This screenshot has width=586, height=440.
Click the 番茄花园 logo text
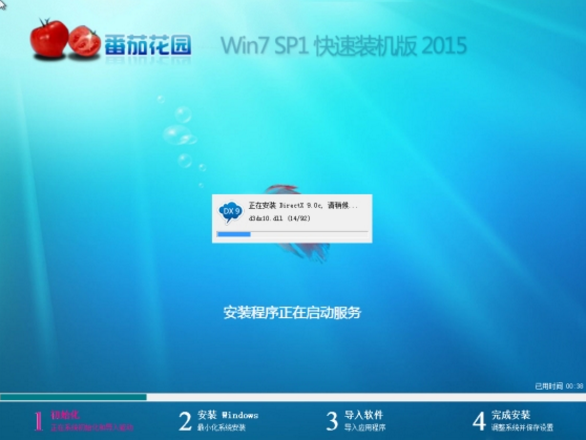148,45
